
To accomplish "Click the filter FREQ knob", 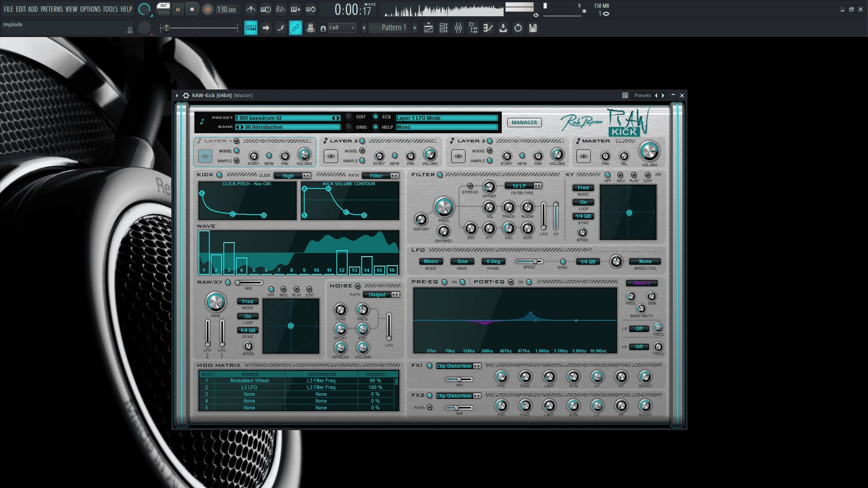I will (443, 207).
